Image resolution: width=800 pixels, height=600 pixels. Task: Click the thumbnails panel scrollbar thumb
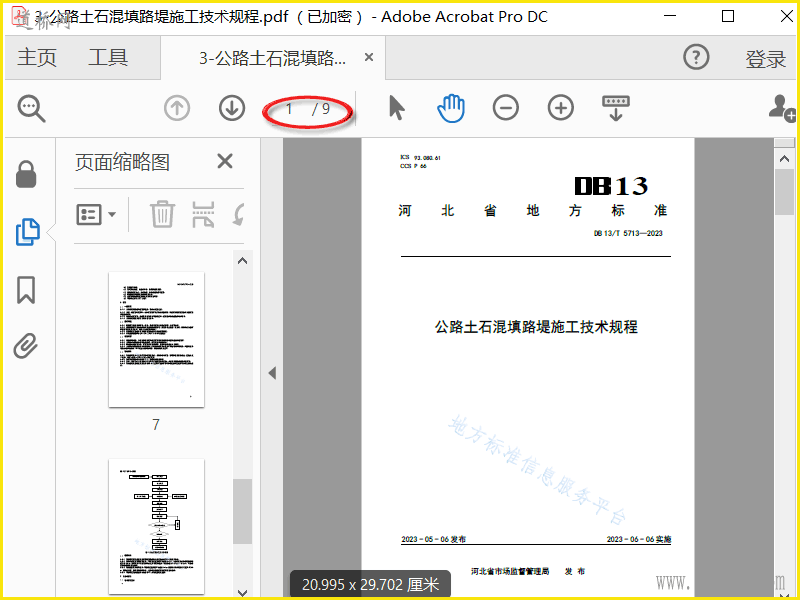[242, 511]
